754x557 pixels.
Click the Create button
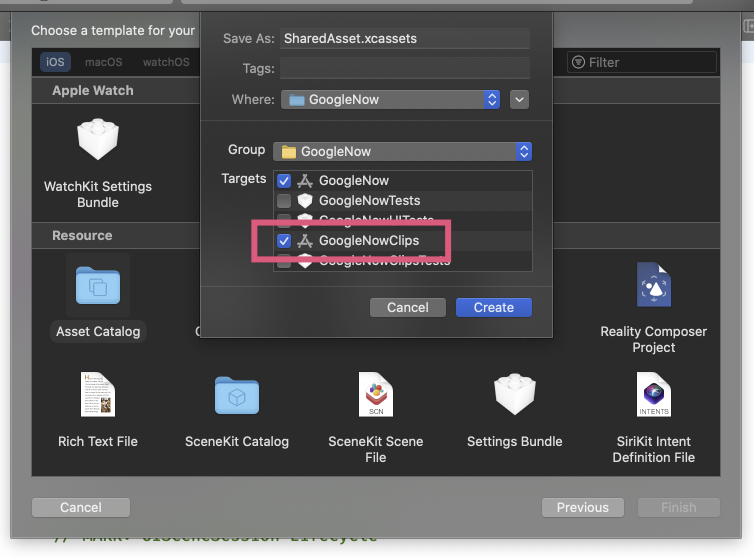pos(493,307)
